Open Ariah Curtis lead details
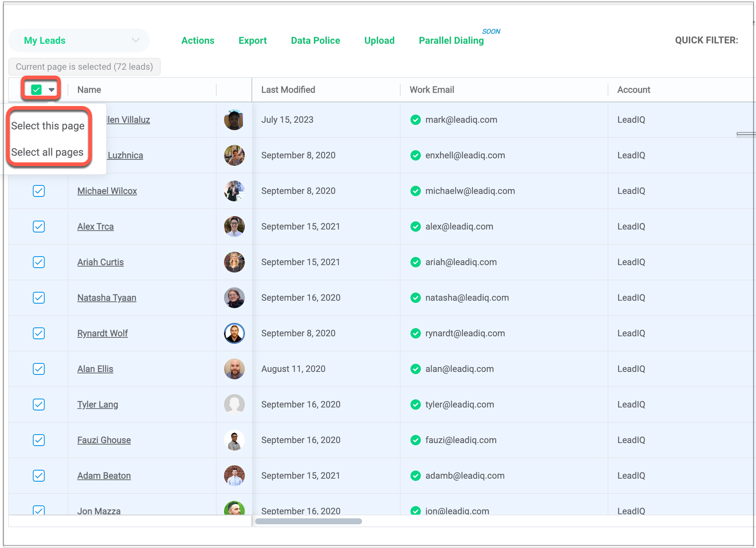The width and height of the screenshot is (756, 548). pyautogui.click(x=100, y=262)
